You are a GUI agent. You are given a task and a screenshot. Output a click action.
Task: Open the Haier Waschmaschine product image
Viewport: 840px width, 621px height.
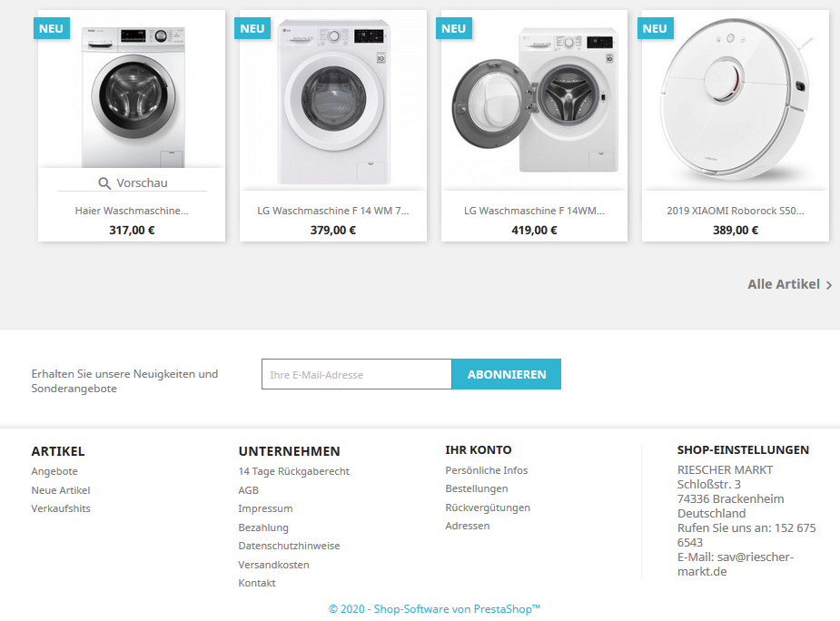click(132, 95)
